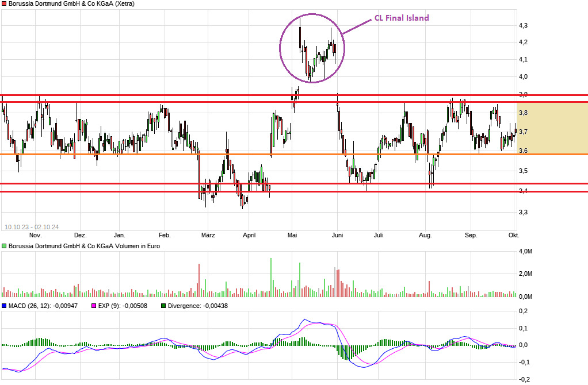Click the chart title Borussia Dortmund GmbH & Co KGaA (Xetra)
This screenshot has height=385, width=588.
click(x=71, y=4)
